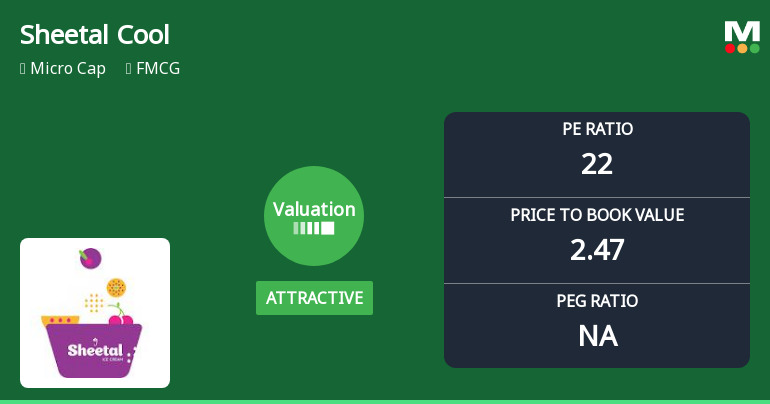Click the valuation meter bars indicator
The width and height of the screenshot is (770, 404).
pos(314,228)
